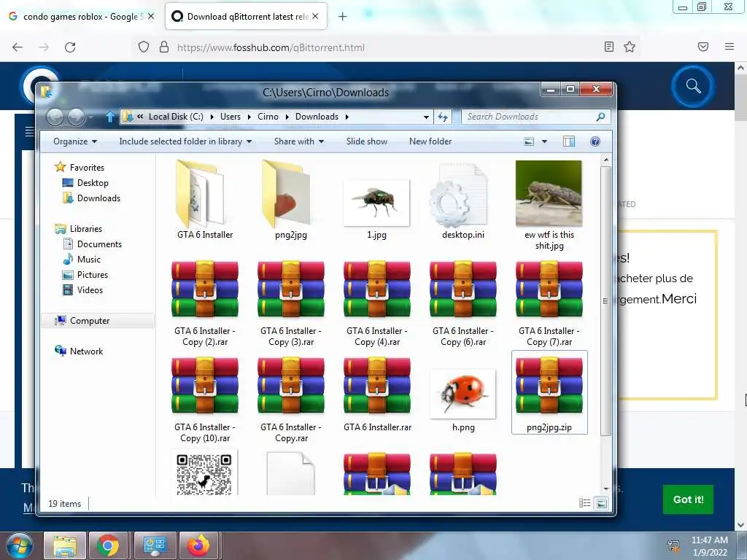The height and width of the screenshot is (560, 747).
Task: Select Libraries in navigation pane
Action: tap(86, 228)
